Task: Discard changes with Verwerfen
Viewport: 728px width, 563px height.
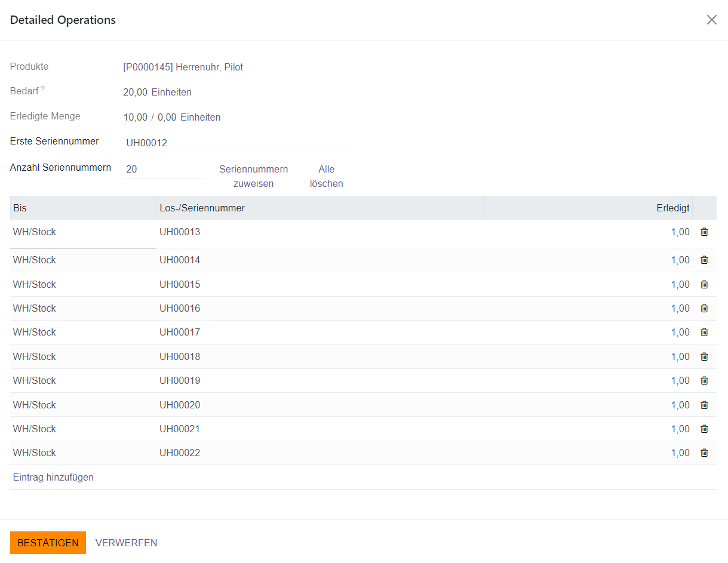Action: 126,543
